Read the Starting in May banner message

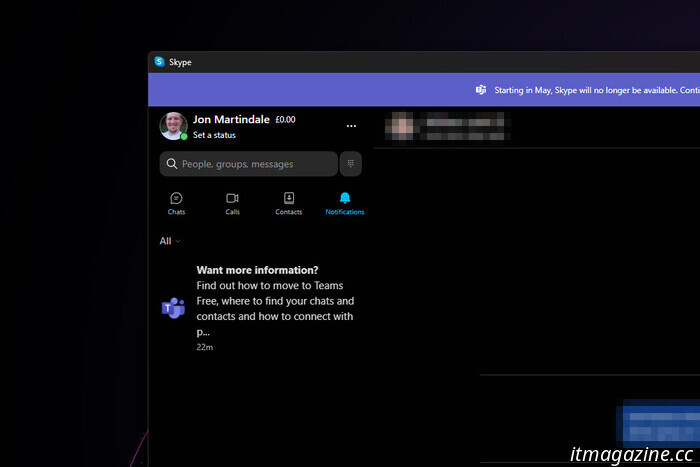pyautogui.click(x=597, y=90)
